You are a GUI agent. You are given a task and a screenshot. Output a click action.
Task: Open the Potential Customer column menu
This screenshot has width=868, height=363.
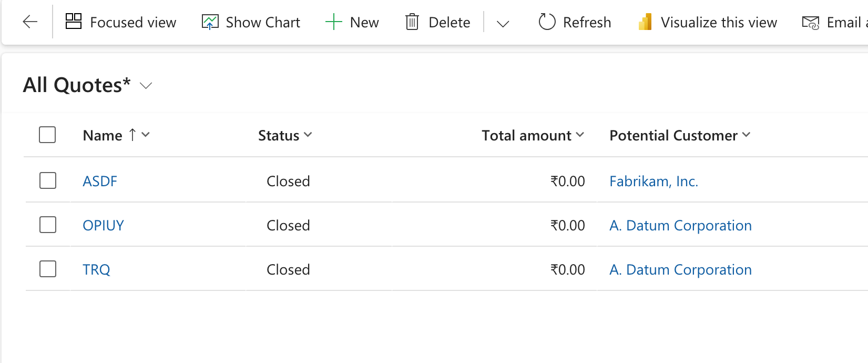click(x=746, y=135)
